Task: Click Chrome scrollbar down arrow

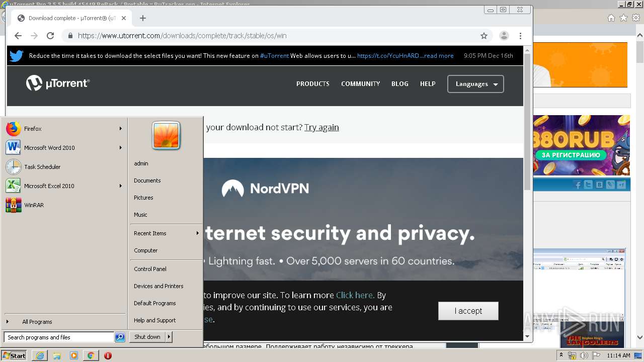Action: pos(527,336)
